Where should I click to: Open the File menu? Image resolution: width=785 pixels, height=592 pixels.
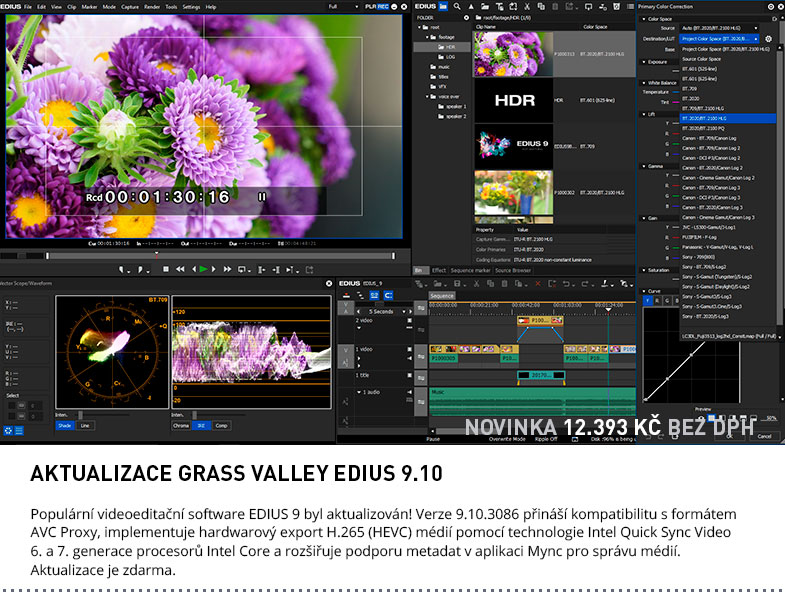(28, 7)
